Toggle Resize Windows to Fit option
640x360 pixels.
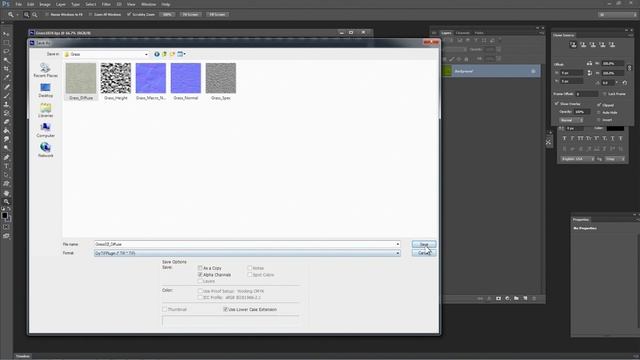pyautogui.click(x=47, y=15)
